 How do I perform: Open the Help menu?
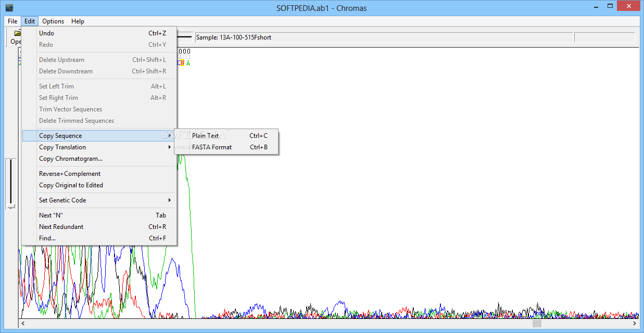point(78,21)
